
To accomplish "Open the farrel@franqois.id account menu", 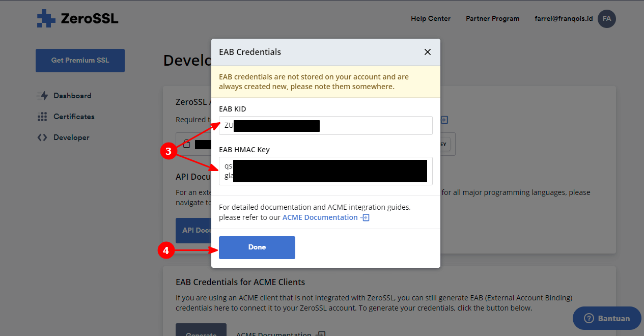I will tap(564, 18).
